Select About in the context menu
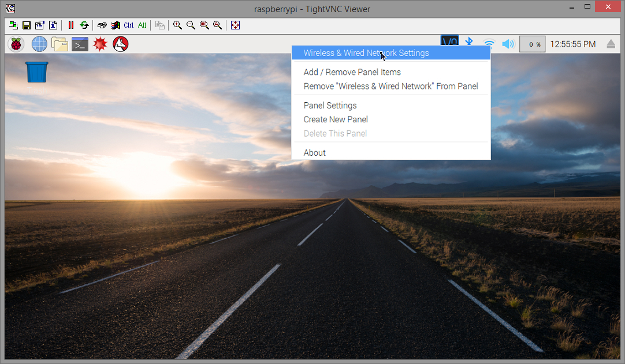This screenshot has height=364, width=625. (x=391, y=152)
